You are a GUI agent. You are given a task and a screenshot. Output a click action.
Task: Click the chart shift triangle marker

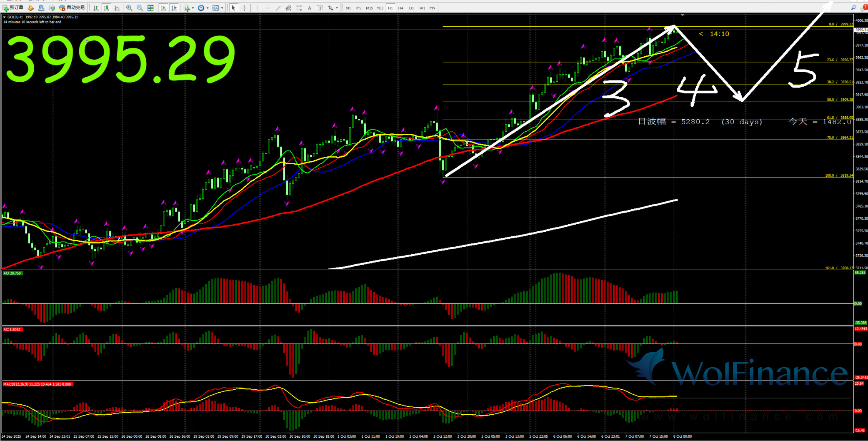coord(682,15)
